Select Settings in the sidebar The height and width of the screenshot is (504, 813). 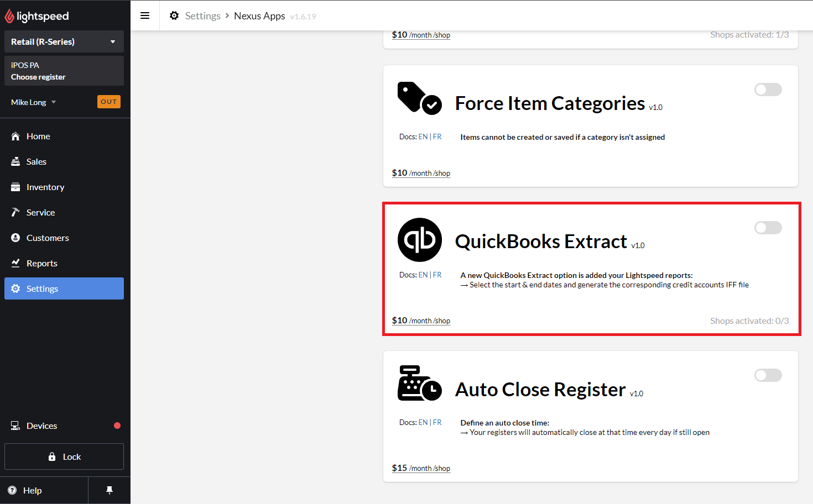tap(64, 288)
